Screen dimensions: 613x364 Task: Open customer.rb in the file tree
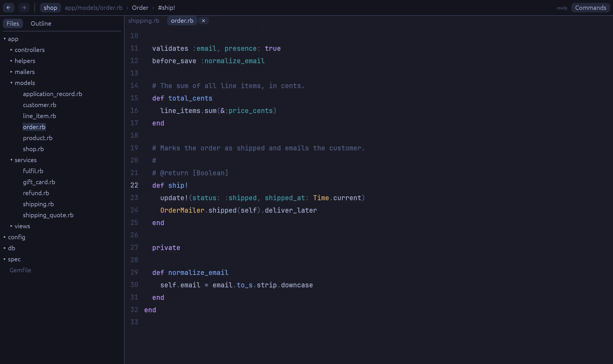point(40,105)
